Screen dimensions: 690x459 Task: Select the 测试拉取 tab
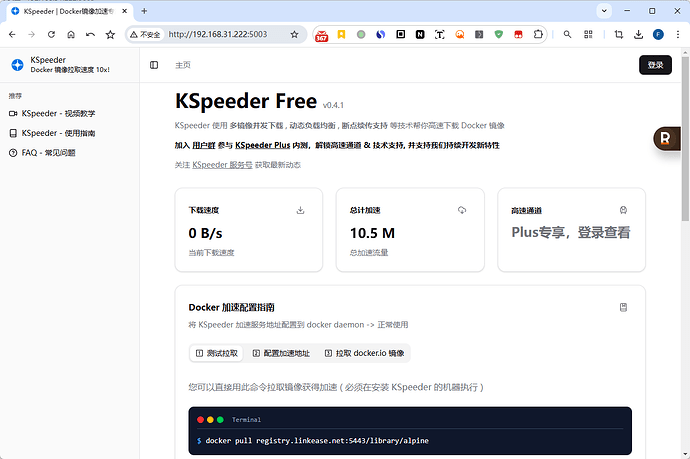click(x=217, y=353)
